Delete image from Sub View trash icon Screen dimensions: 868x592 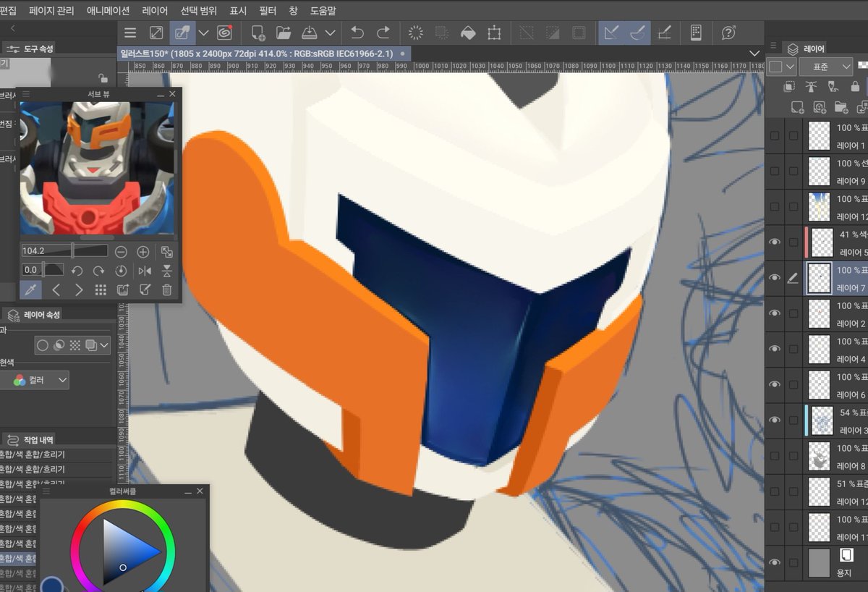[167, 290]
